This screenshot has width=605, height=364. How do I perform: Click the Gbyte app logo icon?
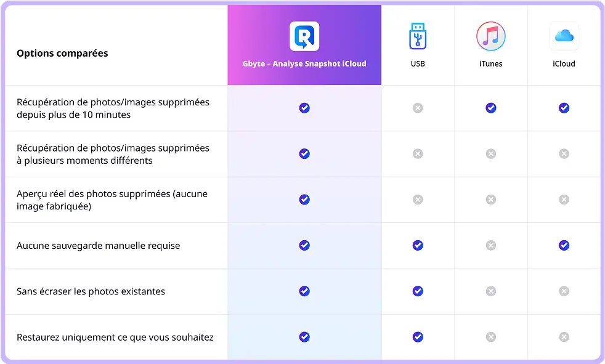tap(304, 36)
